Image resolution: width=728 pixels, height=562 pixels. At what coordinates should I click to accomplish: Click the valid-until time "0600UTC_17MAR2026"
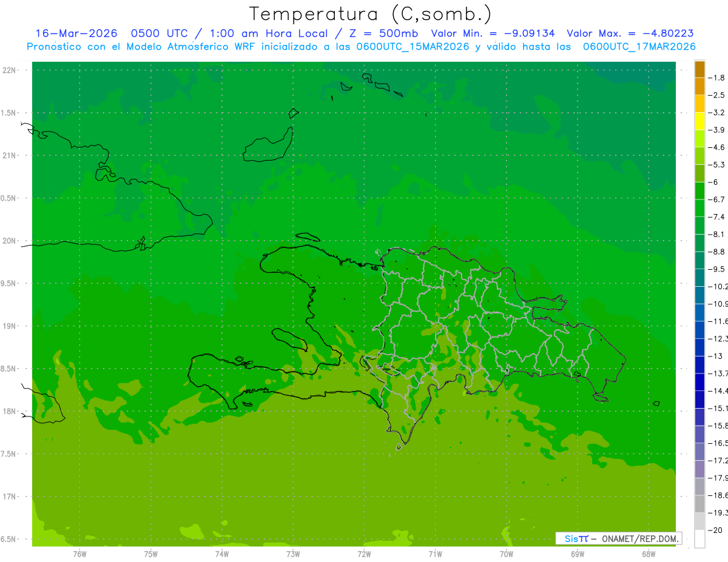[639, 46]
